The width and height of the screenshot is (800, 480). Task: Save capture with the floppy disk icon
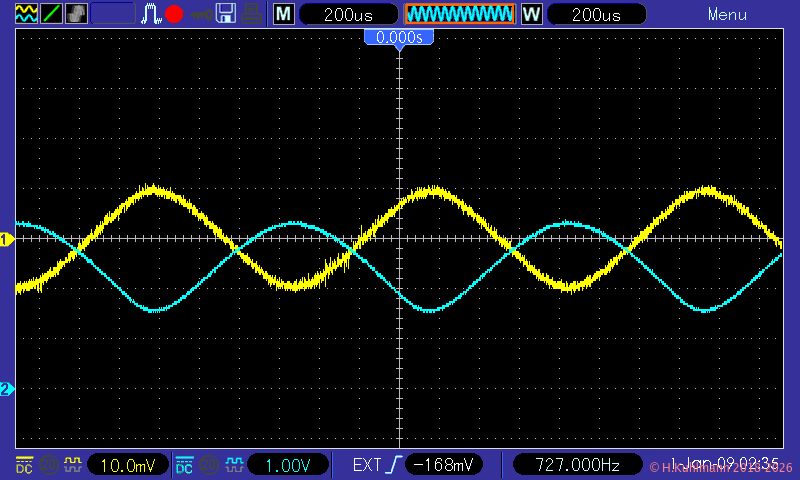pyautogui.click(x=227, y=14)
